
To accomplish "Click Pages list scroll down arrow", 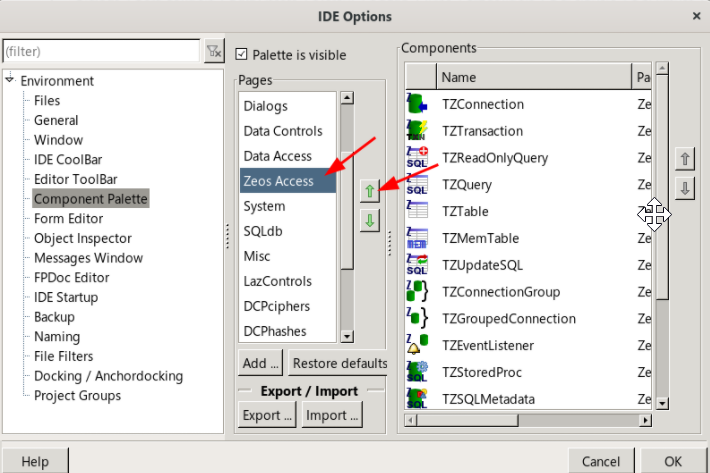I will (x=347, y=336).
